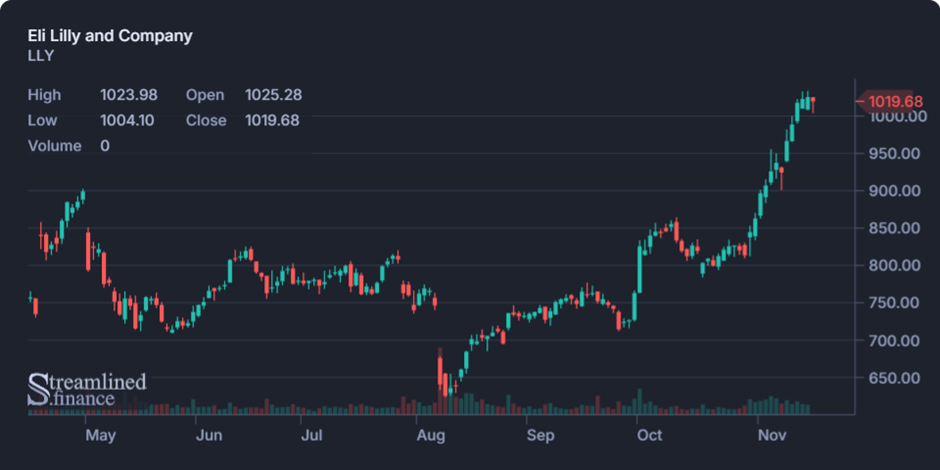
Task: Click the Open value 1025.28
Action: click(273, 95)
